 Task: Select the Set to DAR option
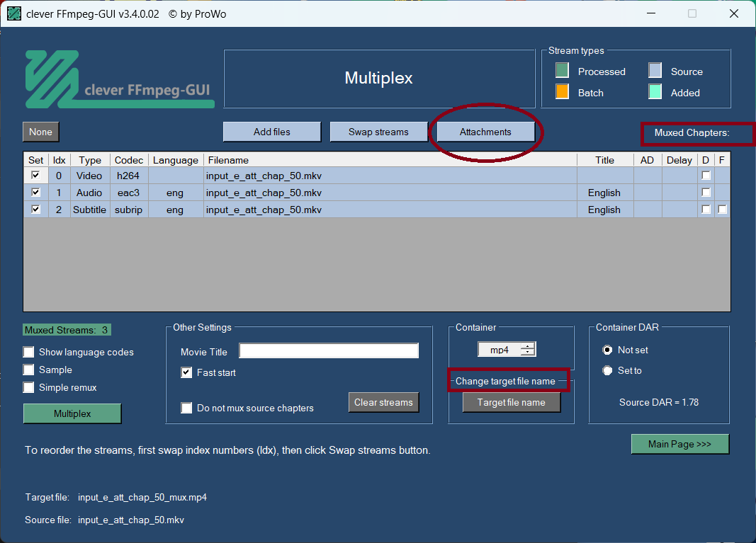(607, 370)
